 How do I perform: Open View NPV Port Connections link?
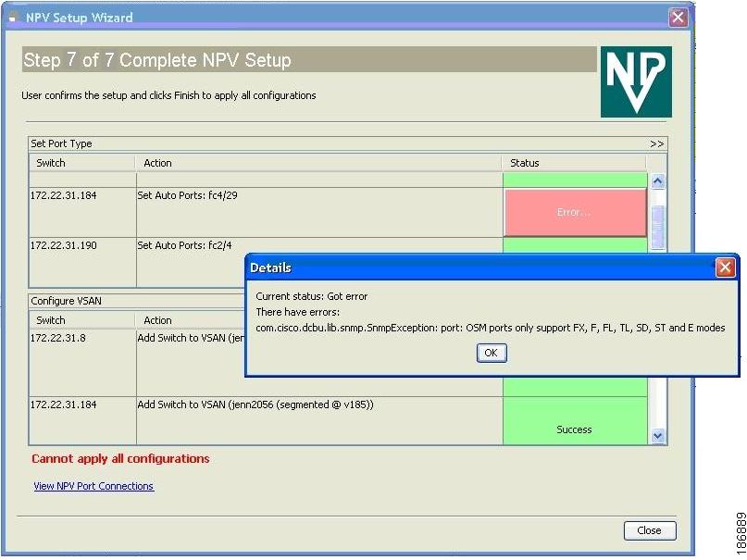pyautogui.click(x=93, y=486)
